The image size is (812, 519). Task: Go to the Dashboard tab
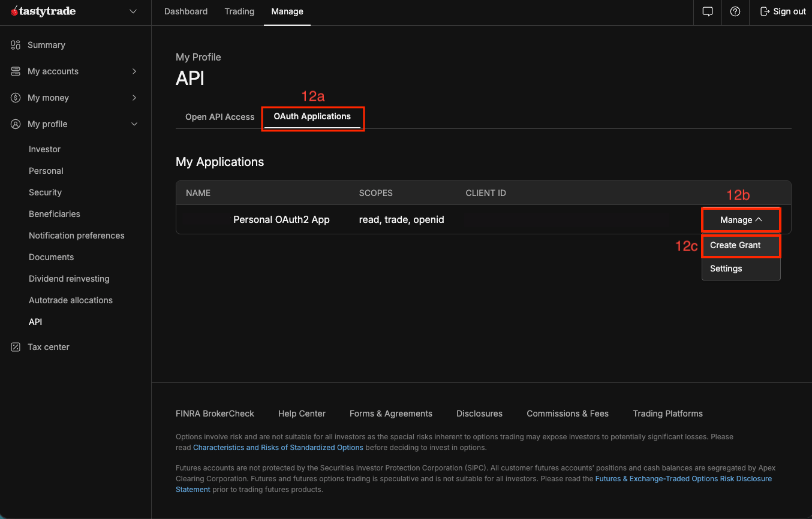pos(186,11)
